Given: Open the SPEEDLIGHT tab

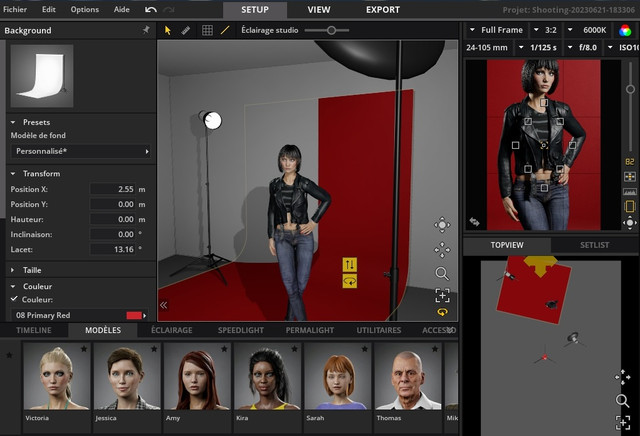Looking at the screenshot, I should click(240, 330).
